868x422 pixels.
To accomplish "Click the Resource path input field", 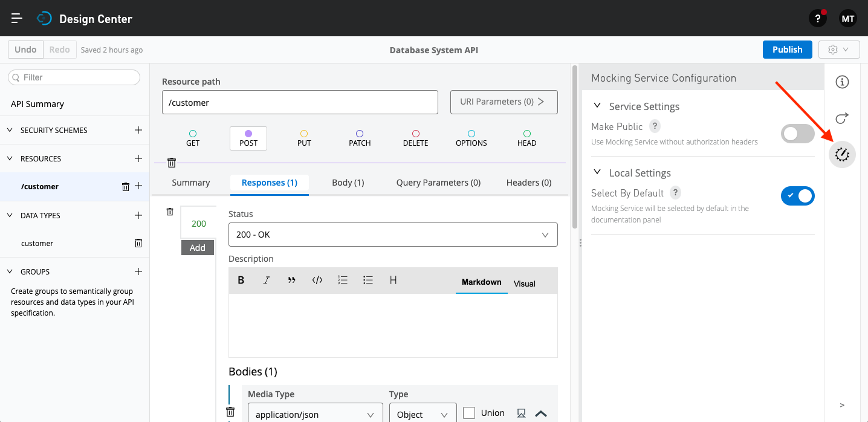I will point(300,103).
